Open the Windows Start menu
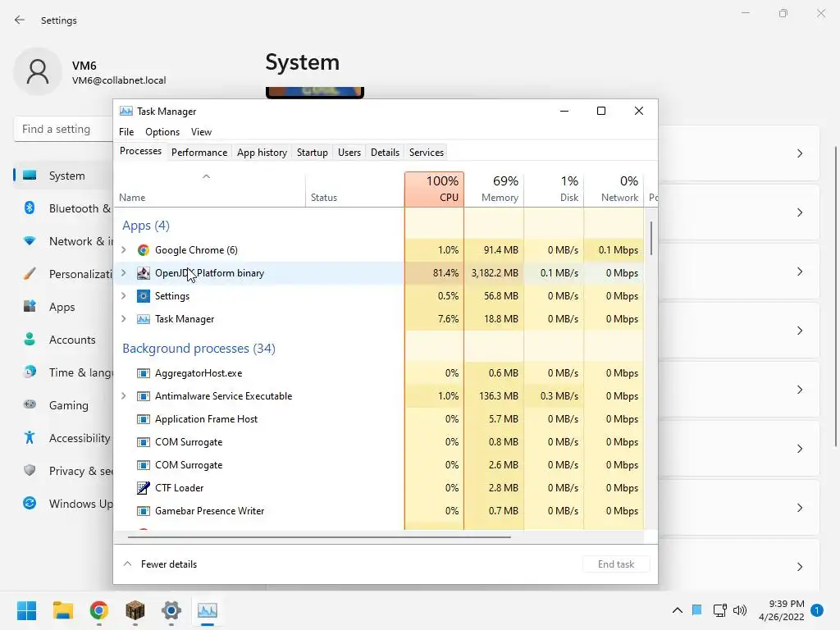 point(27,610)
